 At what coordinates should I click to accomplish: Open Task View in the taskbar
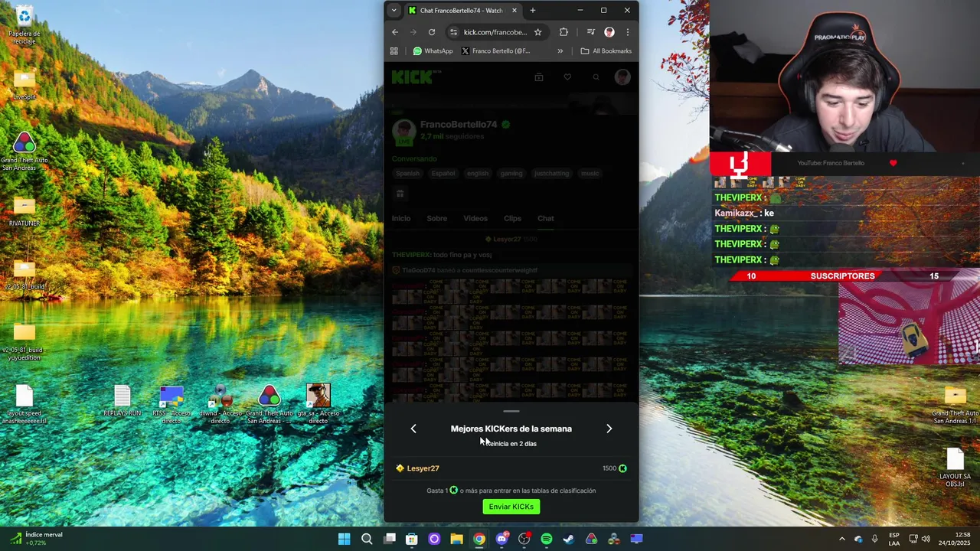coord(390,539)
